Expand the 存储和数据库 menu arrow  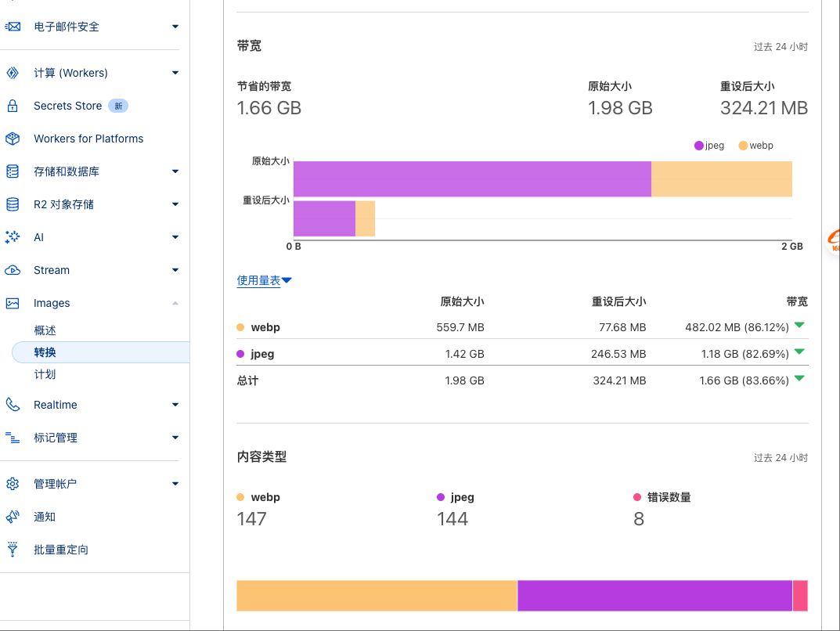click(175, 171)
